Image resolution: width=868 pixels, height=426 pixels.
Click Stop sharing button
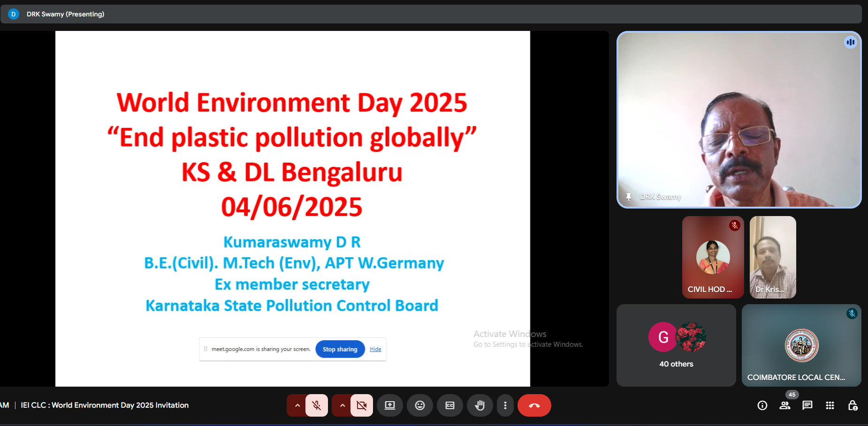[x=340, y=349]
